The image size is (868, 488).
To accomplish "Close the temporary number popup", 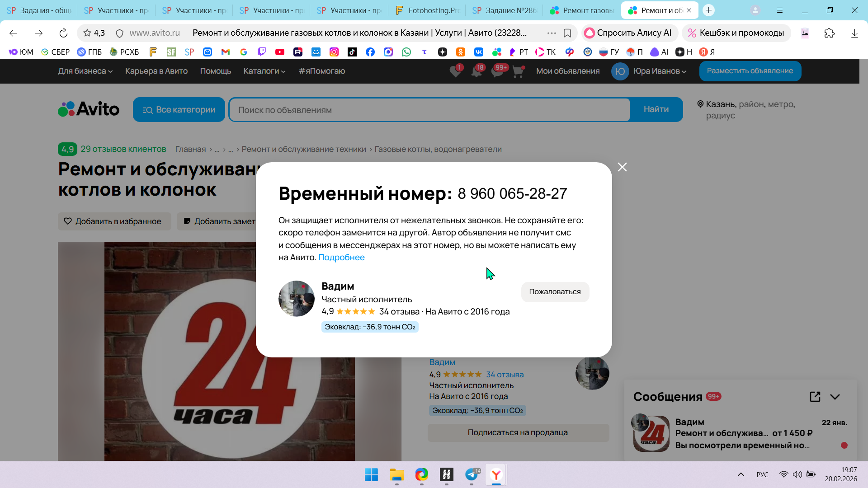I will tap(622, 167).
